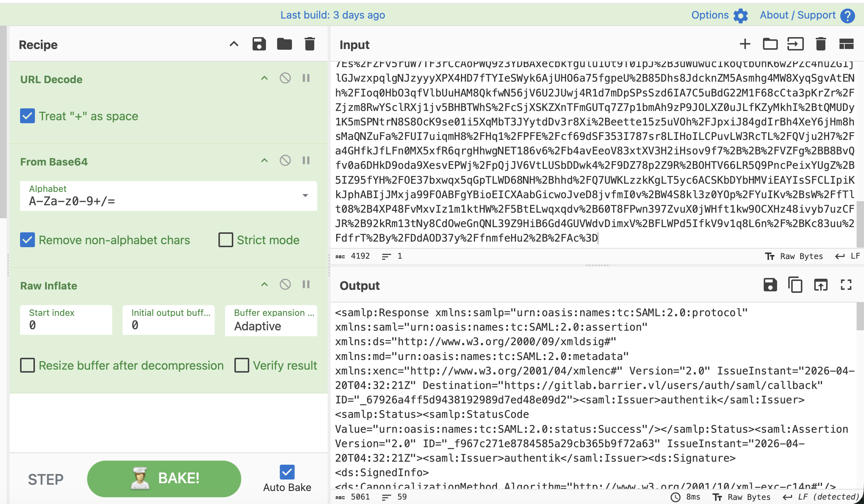Maximise the output pane
Viewport: 864px width, 504px height.
[846, 285]
